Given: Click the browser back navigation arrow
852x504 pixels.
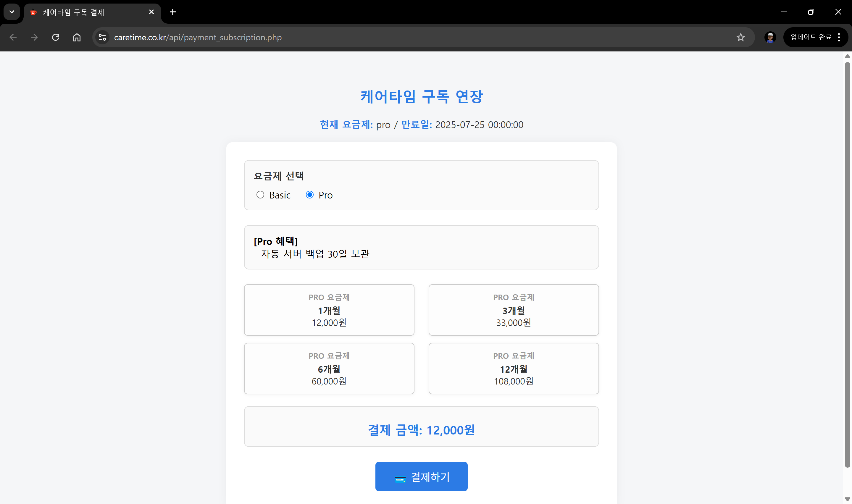Looking at the screenshot, I should coord(13,37).
